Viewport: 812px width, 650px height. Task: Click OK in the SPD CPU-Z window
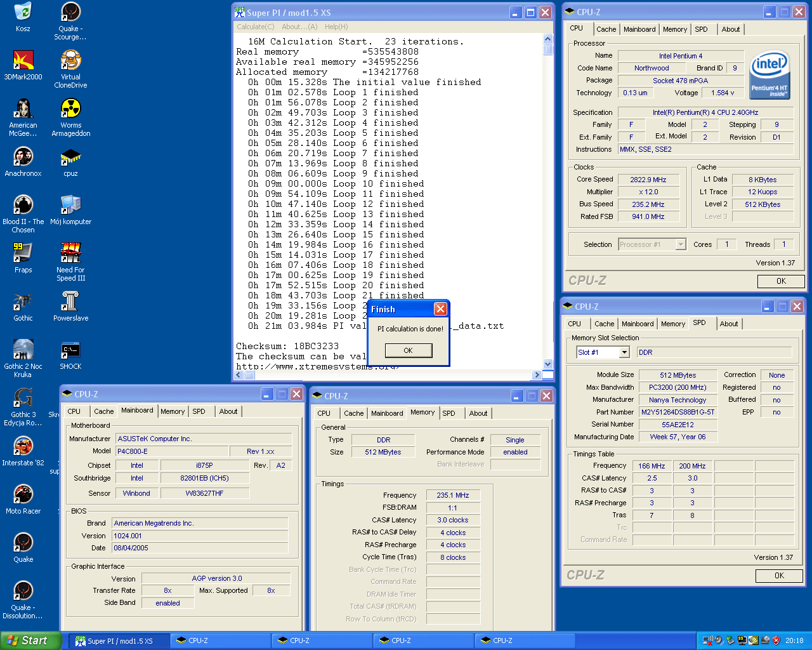(x=779, y=576)
